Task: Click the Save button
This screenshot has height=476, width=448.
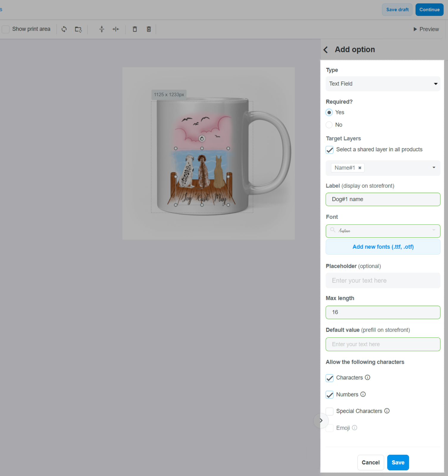Action: 398,462
